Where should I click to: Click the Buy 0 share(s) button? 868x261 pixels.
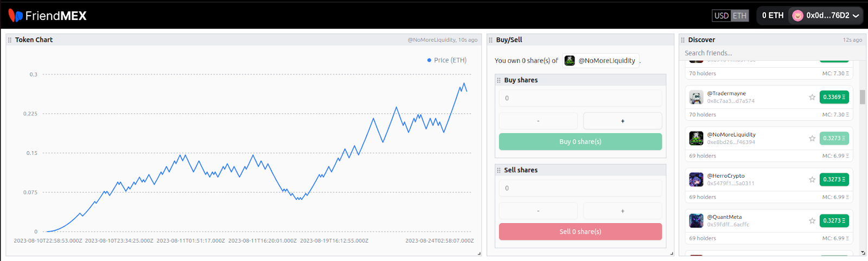pos(580,142)
